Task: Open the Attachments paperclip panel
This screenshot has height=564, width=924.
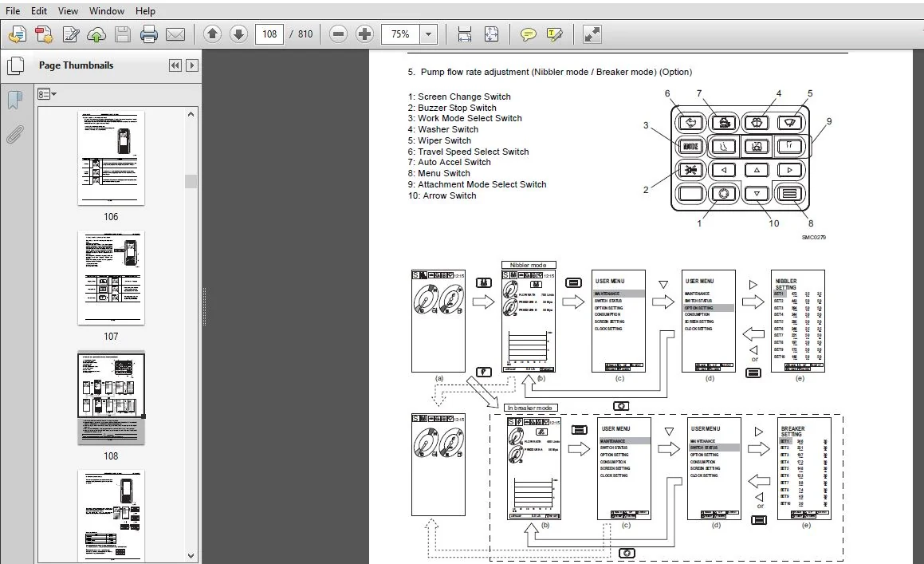Action: [x=14, y=135]
